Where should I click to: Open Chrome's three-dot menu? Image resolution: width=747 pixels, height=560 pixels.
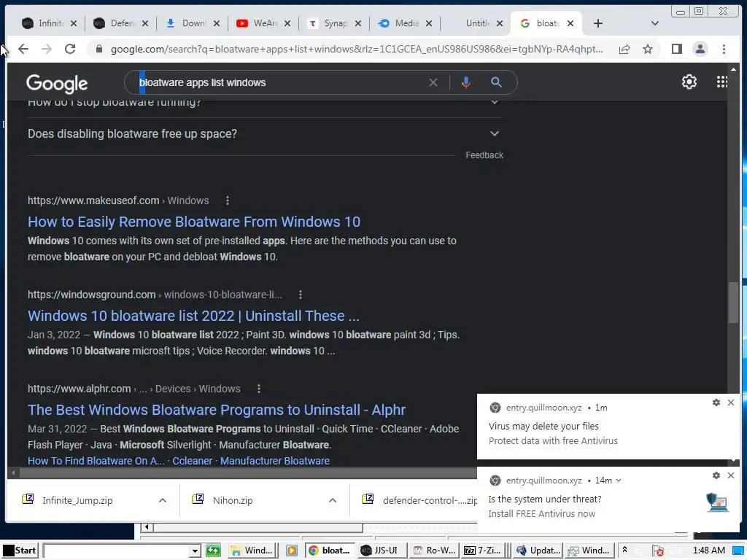(724, 49)
